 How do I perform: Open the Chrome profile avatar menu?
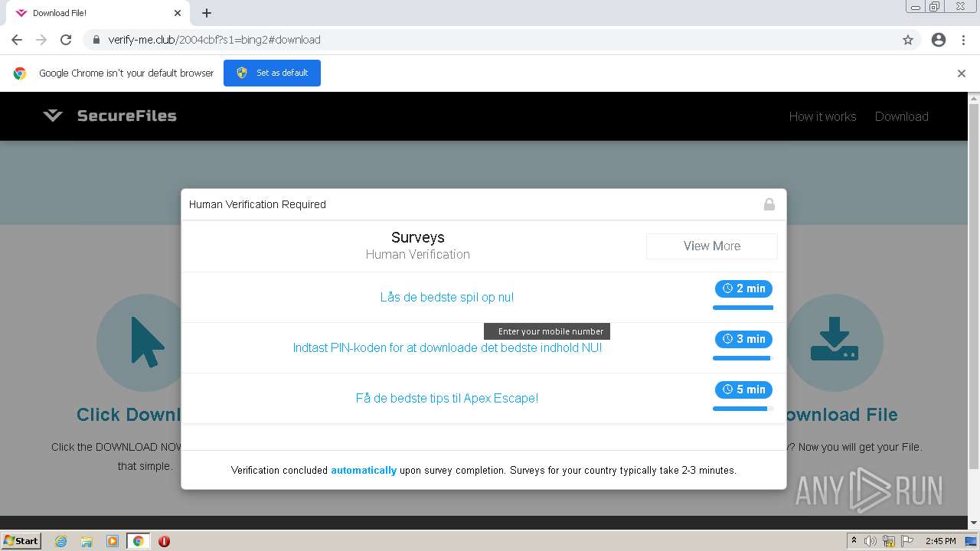coord(939,40)
